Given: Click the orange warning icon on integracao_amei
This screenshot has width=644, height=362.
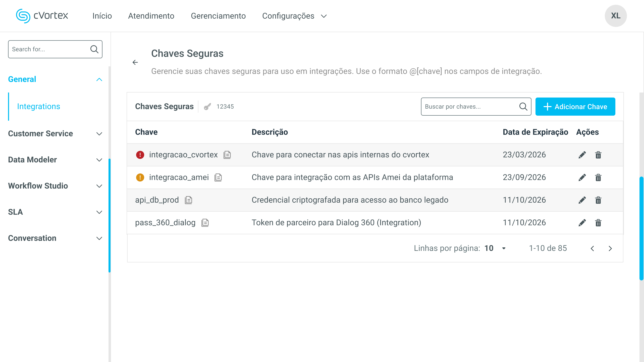Looking at the screenshot, I should [x=140, y=177].
